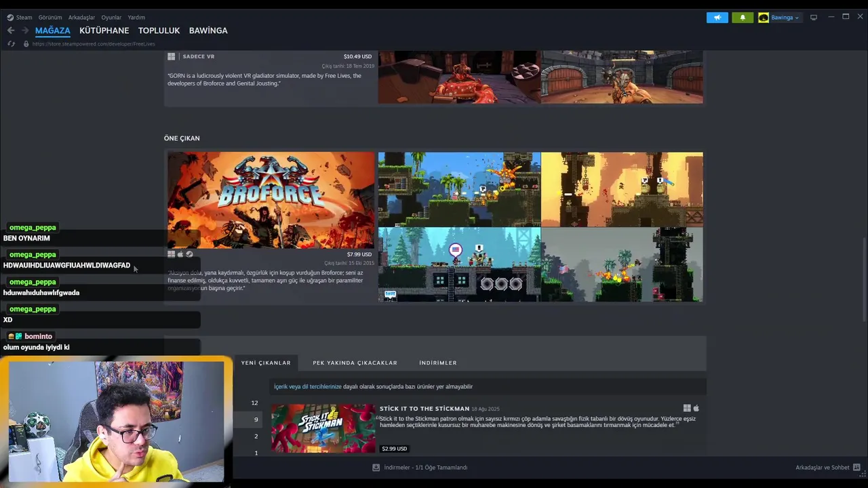Open Broforce jungle explosion screenshot, top left

click(459, 189)
